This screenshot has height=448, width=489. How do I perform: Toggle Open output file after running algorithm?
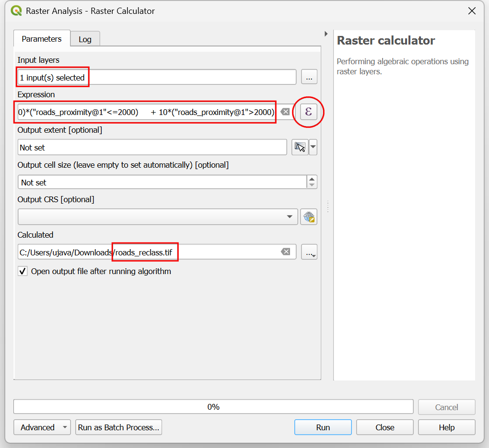point(23,271)
